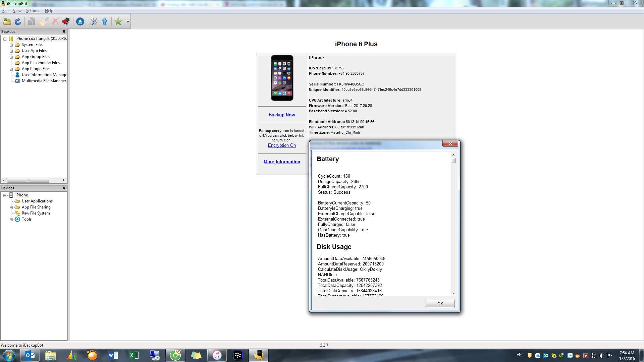Expand the App Plugin Files folder
644x362 pixels.
click(11, 69)
